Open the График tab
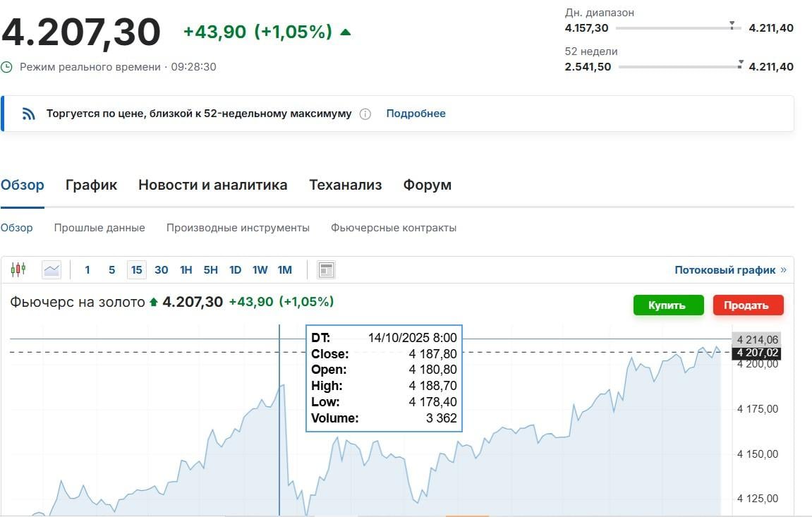This screenshot has height=517, width=812. click(x=91, y=185)
